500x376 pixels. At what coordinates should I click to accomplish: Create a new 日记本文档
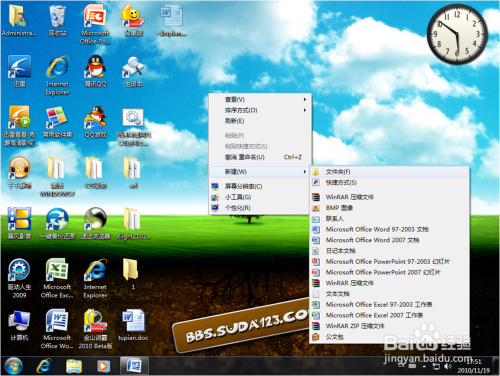[390, 250]
